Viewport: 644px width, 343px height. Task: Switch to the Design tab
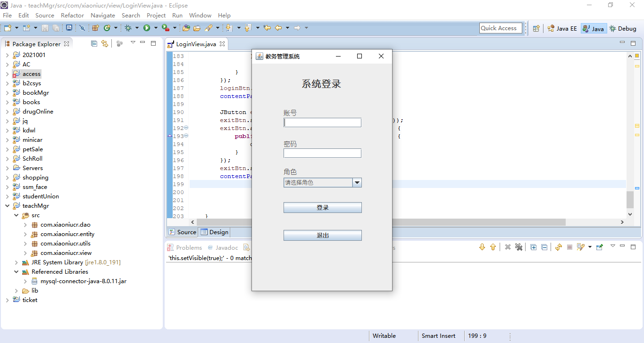tap(215, 232)
